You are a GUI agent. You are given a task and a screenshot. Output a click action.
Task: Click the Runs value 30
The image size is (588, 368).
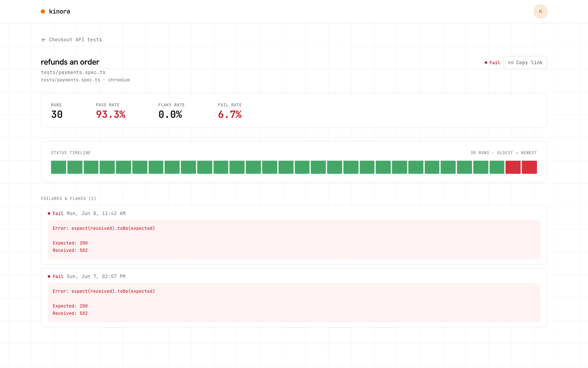[x=57, y=114]
